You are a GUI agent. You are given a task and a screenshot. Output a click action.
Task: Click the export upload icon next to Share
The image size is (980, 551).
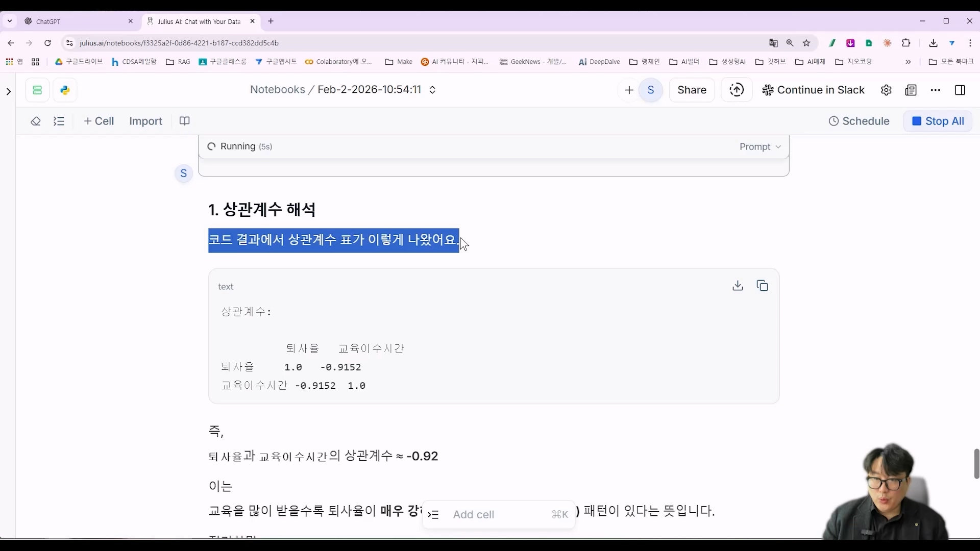737,90
